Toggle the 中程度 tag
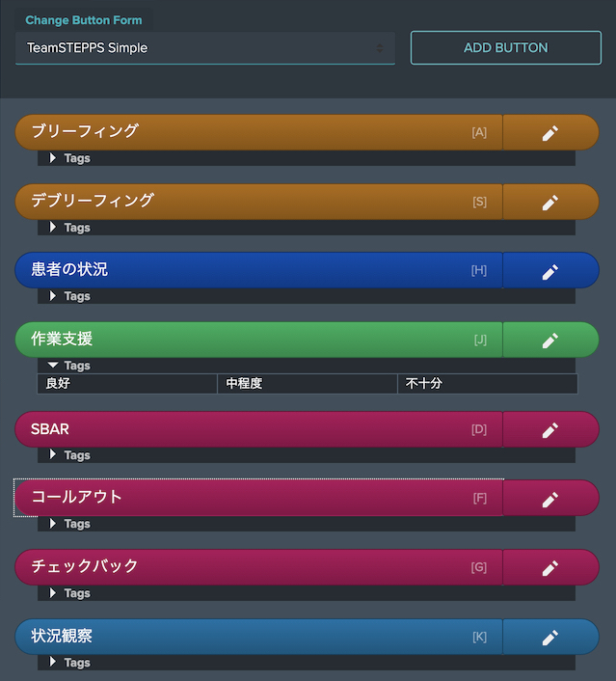 308,384
